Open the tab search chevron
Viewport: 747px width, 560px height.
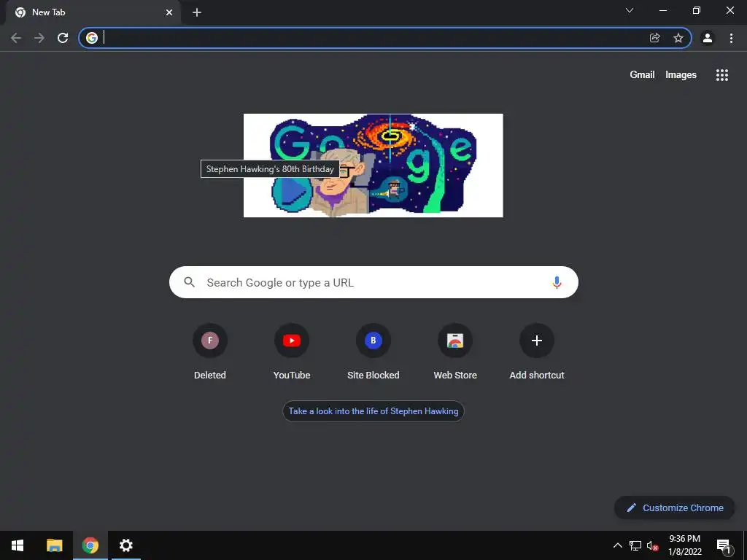click(630, 10)
